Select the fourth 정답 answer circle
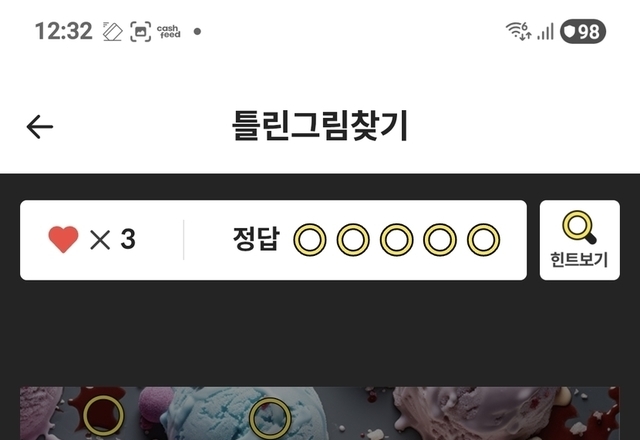Image resolution: width=640 pixels, height=440 pixels. (x=440, y=240)
